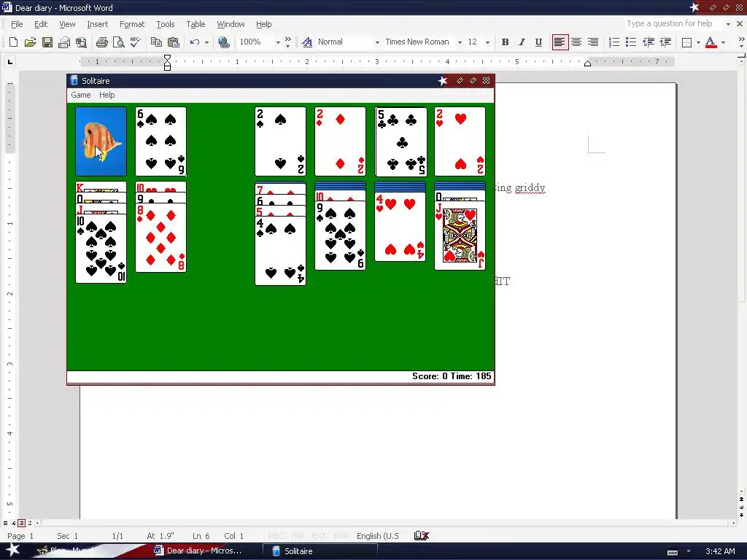
Task: Open the Times New Roman font dropdown
Action: [460, 42]
